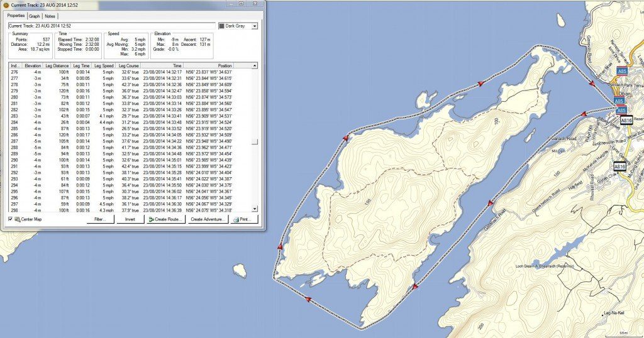The height and width of the screenshot is (338, 644).
Task: Click the Print printer icon button
Action: [x=236, y=220]
